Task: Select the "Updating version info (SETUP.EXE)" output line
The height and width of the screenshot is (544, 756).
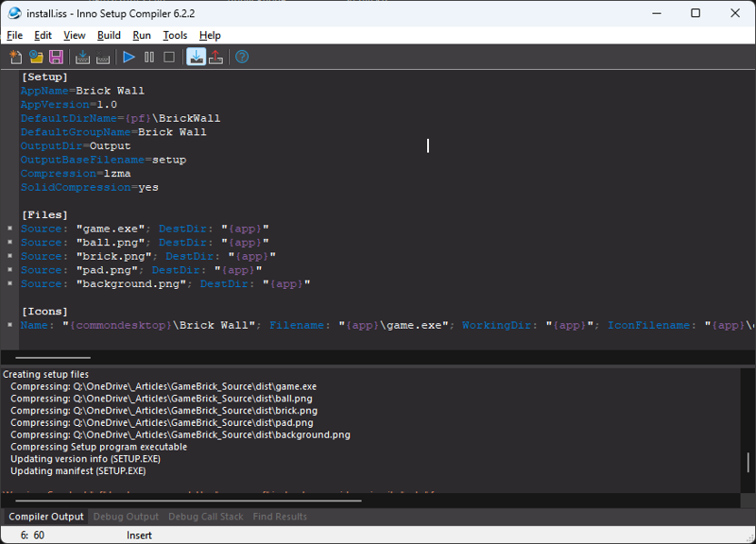Action: pyautogui.click(x=85, y=459)
